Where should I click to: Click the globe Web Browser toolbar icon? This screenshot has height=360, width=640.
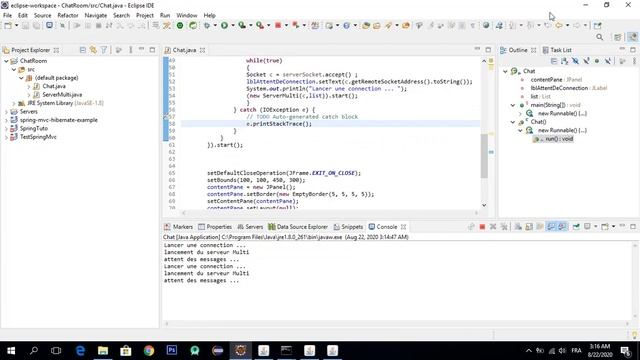(x=486, y=25)
